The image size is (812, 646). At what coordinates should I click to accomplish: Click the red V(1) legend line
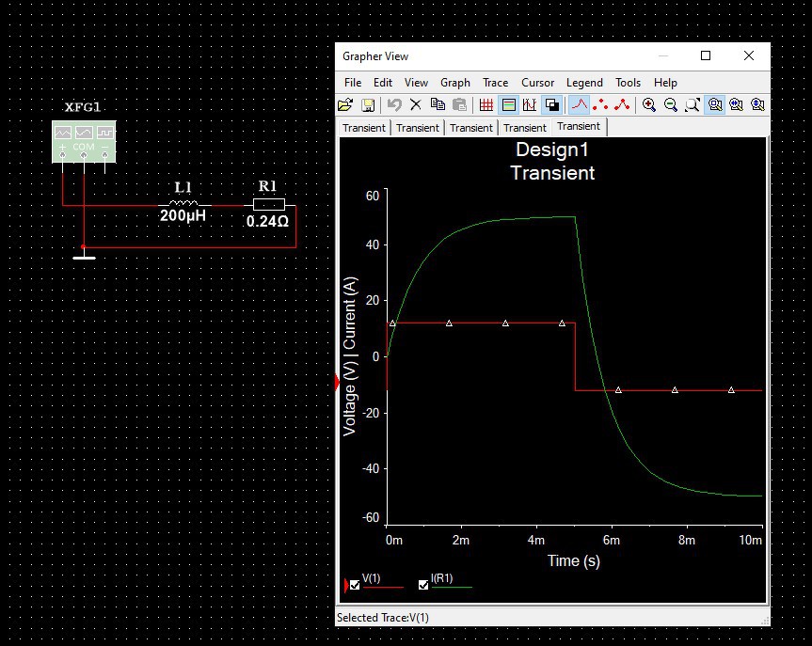(383, 588)
